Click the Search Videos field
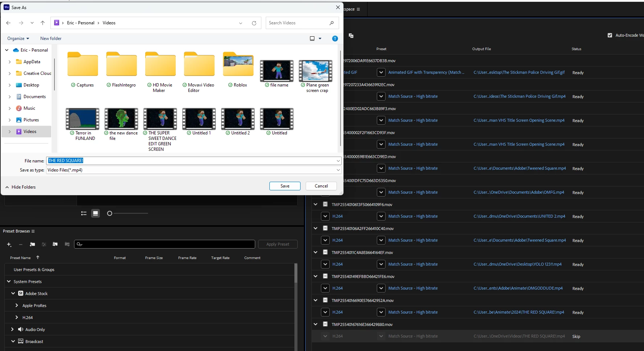 coord(302,23)
